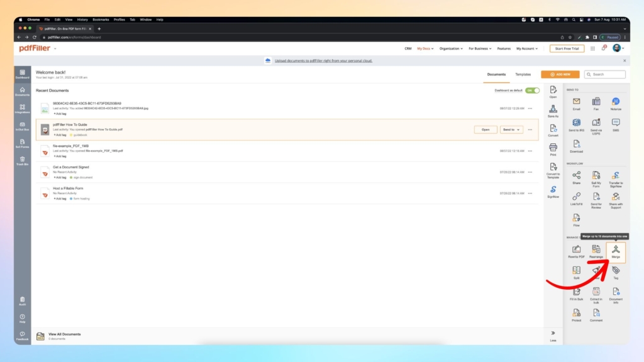Open the Chrome History menu

coord(82,19)
